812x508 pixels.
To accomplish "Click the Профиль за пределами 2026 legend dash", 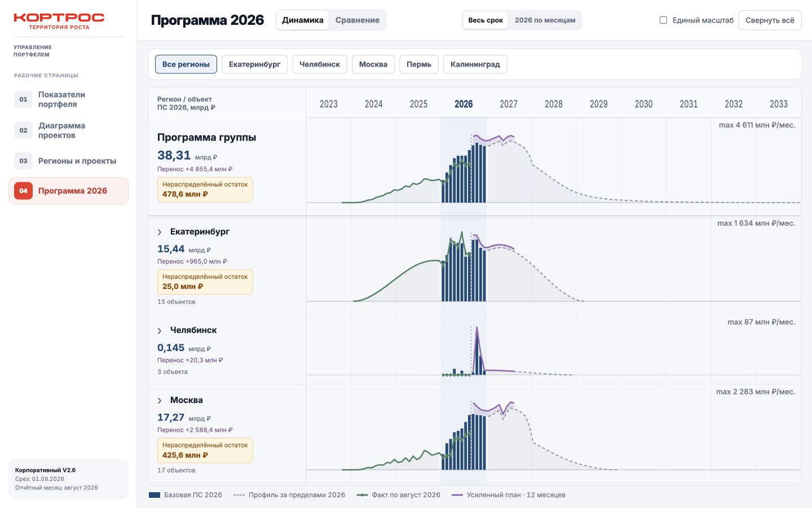I will [239, 495].
